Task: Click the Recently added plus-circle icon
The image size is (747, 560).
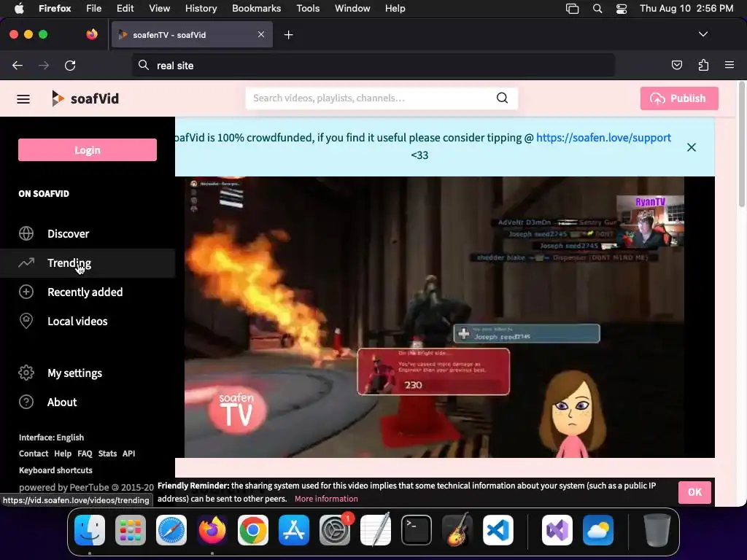Action: [26, 292]
